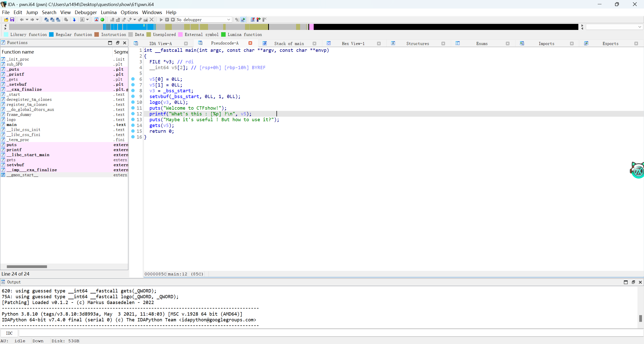Maximize the Functions panel with its header button
This screenshot has width=644, height=344.
coord(110,43)
